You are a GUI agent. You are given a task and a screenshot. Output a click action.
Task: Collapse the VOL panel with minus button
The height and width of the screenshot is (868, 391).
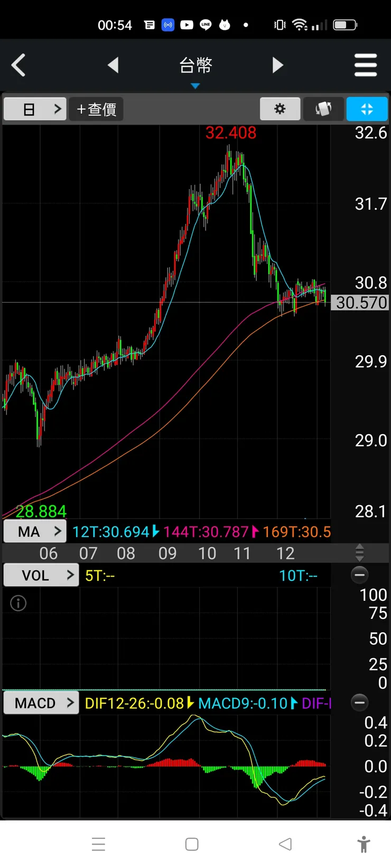pos(360,575)
